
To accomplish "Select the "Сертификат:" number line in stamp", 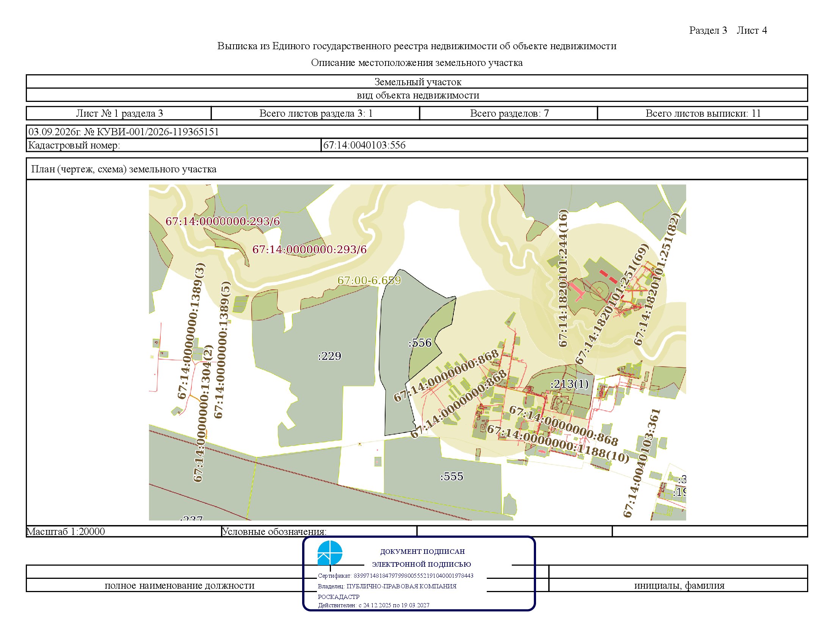I will click(x=396, y=576).
